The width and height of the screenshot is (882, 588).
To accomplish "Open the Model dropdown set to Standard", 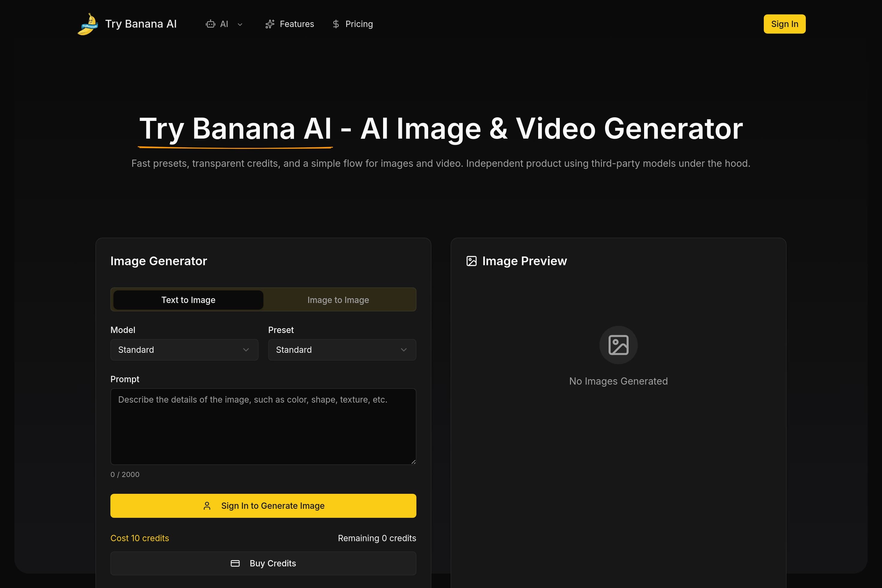I will [184, 349].
